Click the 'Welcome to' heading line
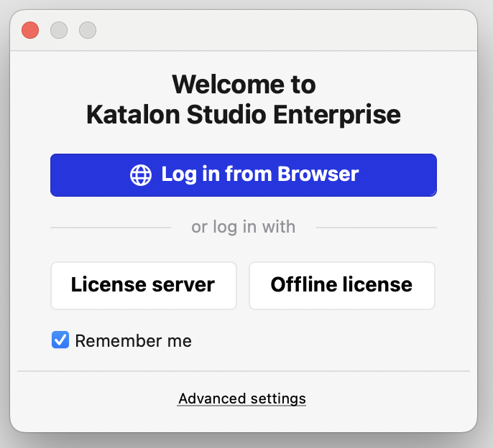 tap(244, 84)
